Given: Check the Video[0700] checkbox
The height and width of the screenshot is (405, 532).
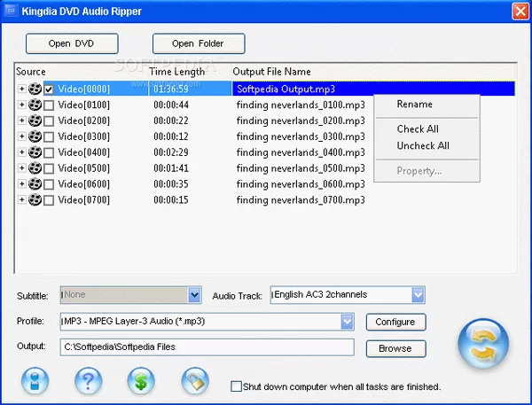Looking at the screenshot, I should click(x=49, y=200).
